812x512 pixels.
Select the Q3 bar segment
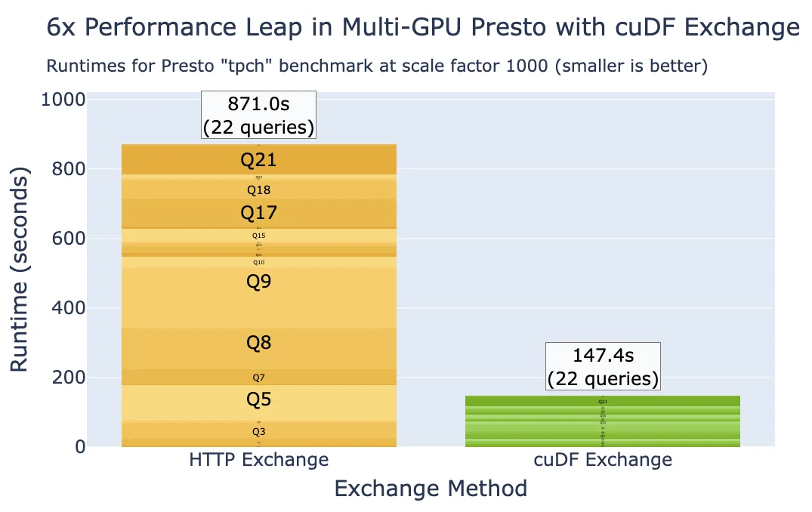[258, 431]
